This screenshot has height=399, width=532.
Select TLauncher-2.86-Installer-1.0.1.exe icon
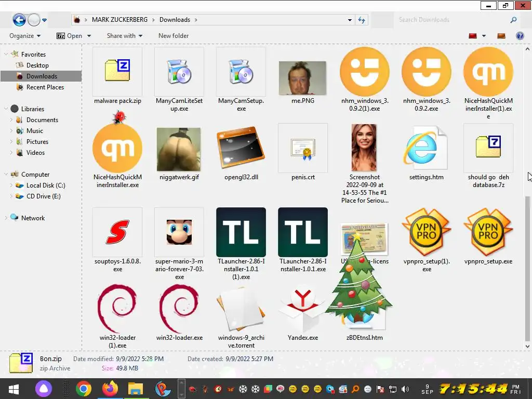(303, 232)
